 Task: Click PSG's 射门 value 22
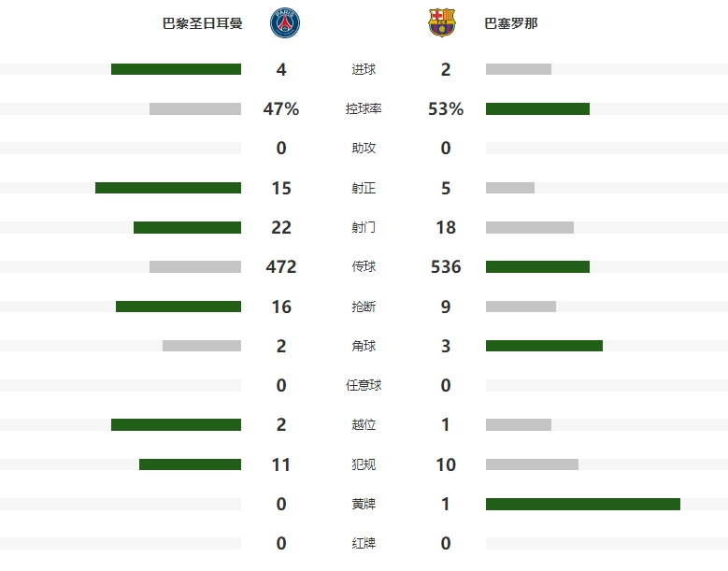click(281, 227)
